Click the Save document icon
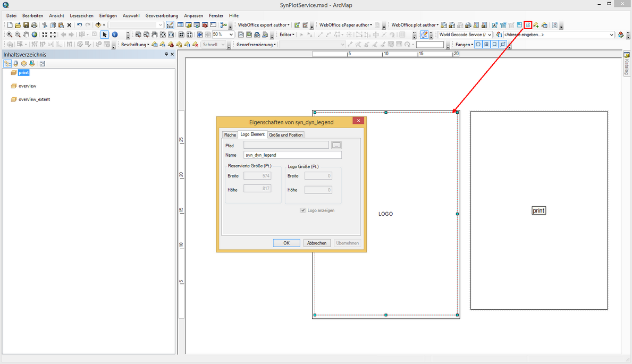The width and height of the screenshot is (632, 364). click(x=26, y=25)
